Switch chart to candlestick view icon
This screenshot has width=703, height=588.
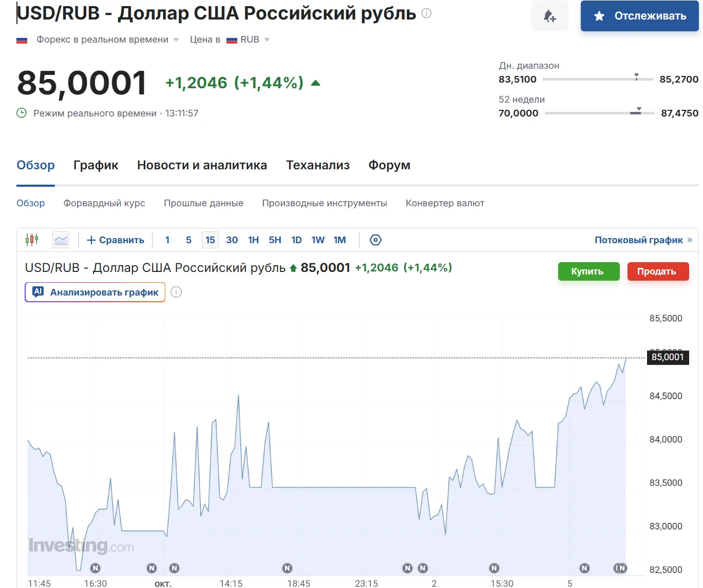coord(32,240)
